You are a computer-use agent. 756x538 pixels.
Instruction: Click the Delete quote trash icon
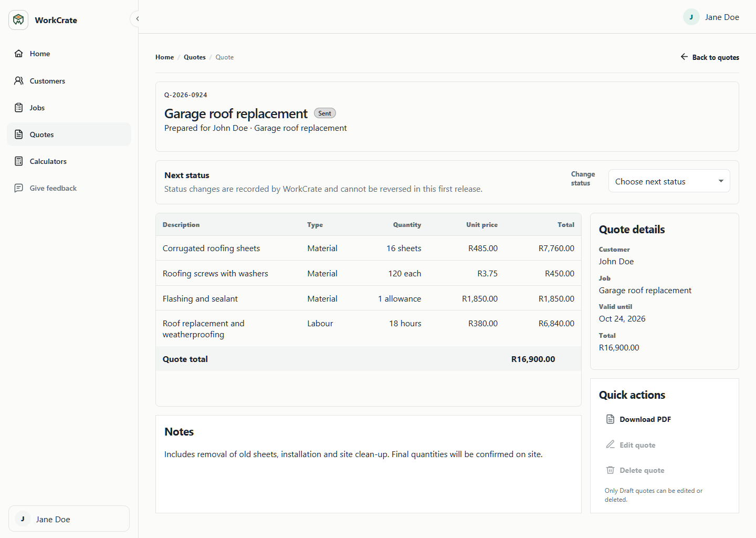610,470
